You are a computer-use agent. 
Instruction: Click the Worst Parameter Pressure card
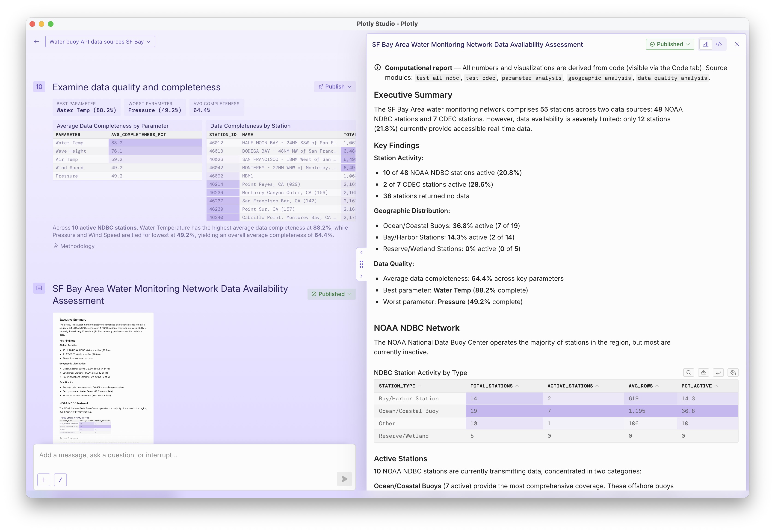tap(155, 107)
